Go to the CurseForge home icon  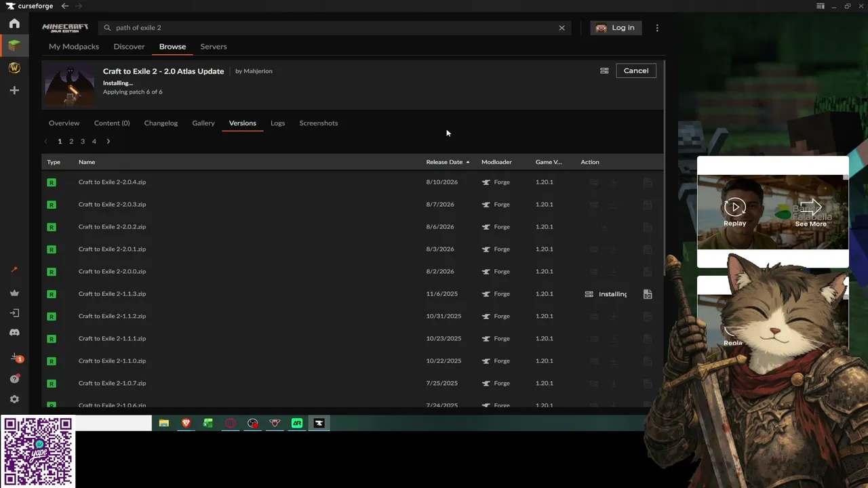pyautogui.click(x=14, y=24)
